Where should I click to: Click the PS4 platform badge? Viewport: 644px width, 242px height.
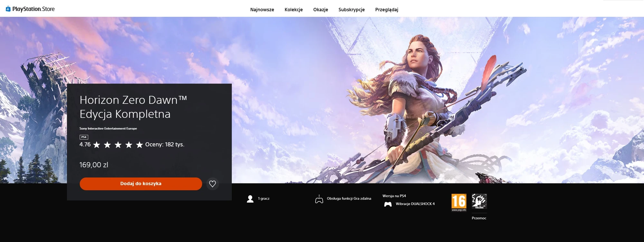[84, 137]
